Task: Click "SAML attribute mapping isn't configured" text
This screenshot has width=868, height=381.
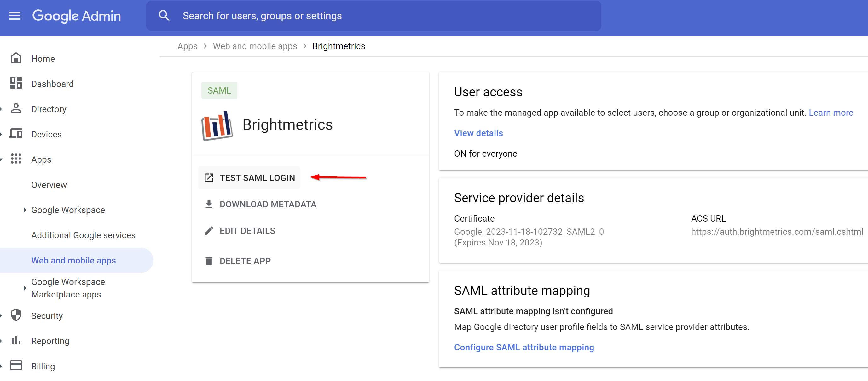Action: click(x=533, y=311)
